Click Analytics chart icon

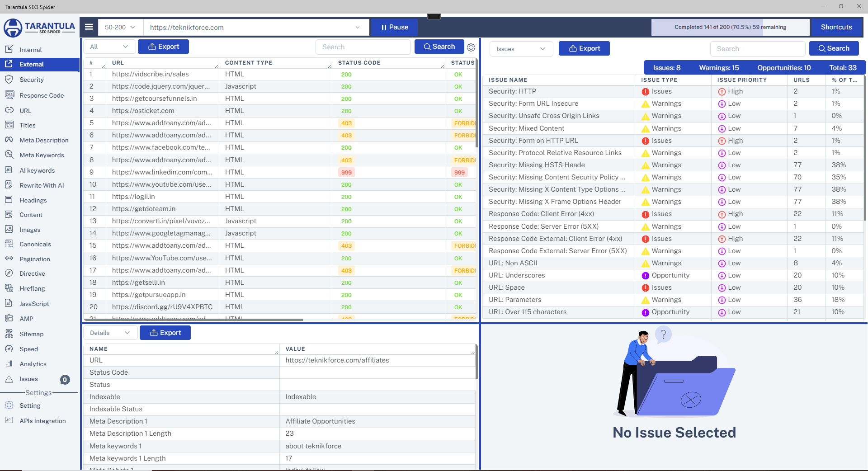point(9,363)
